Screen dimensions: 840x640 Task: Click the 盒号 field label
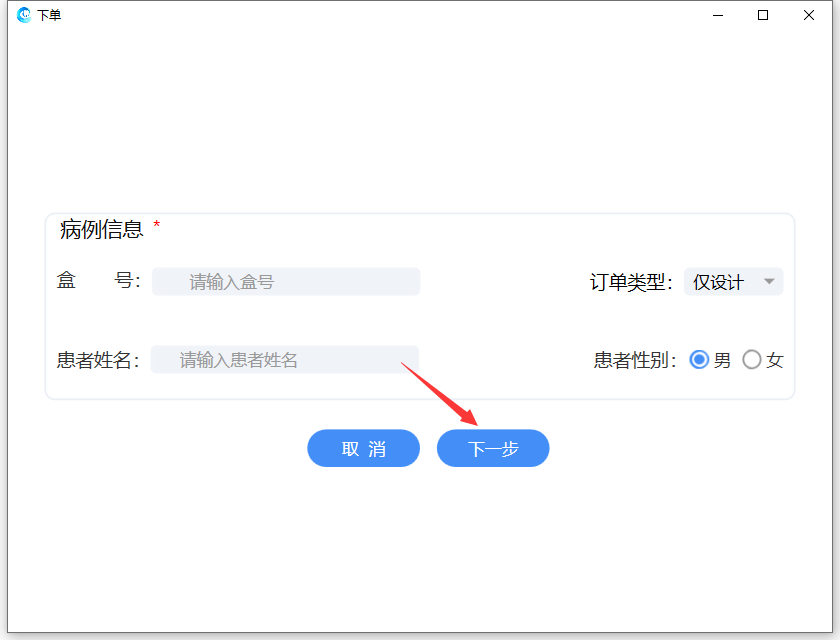98,281
